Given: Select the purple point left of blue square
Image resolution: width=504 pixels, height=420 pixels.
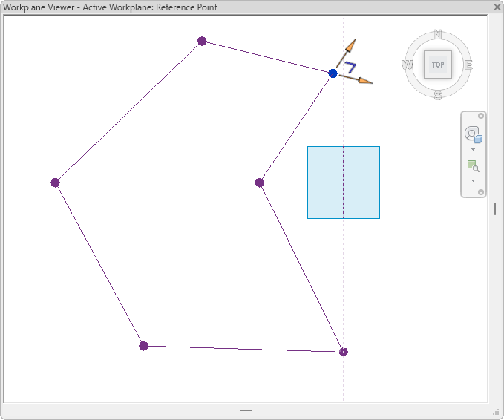Looking at the screenshot, I should (x=259, y=183).
